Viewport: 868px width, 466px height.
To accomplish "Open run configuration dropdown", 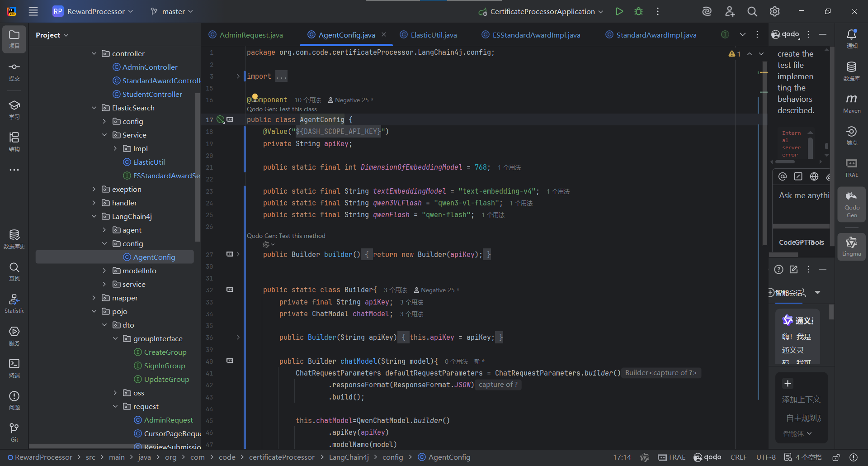I will 541,11.
